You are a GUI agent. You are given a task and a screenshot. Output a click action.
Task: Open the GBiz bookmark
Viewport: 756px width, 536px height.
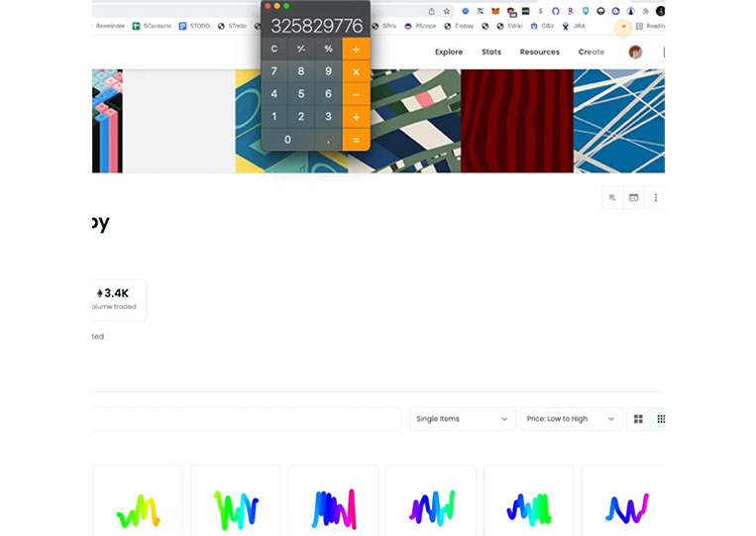[542, 26]
